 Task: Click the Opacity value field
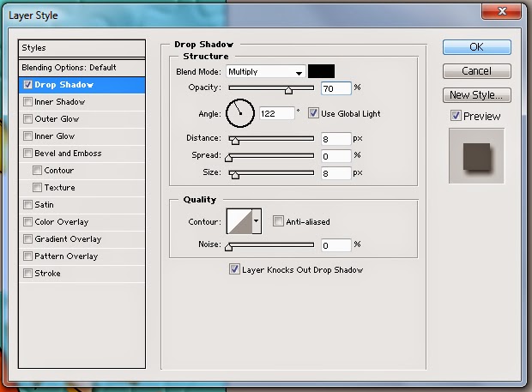coord(336,88)
